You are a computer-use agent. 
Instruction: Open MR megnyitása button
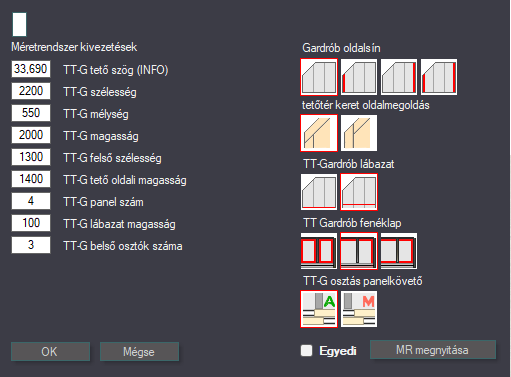pos(433,350)
